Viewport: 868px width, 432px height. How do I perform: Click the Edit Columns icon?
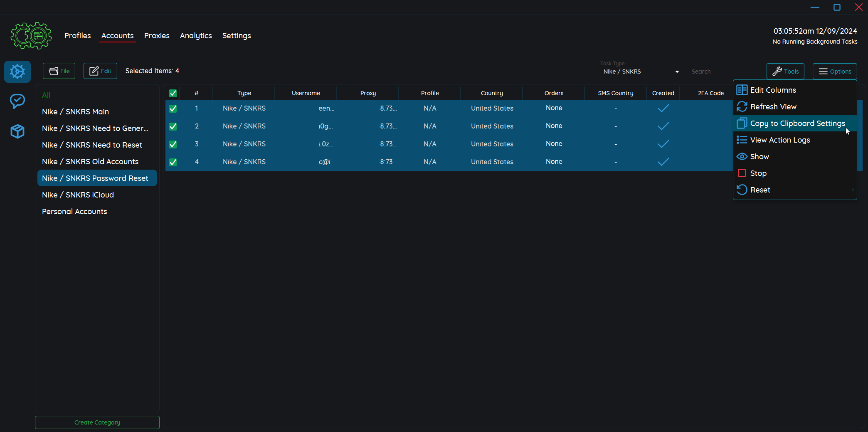[x=742, y=90]
